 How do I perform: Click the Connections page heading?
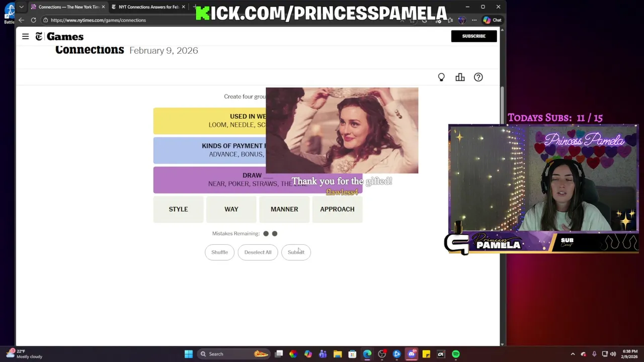pos(90,50)
